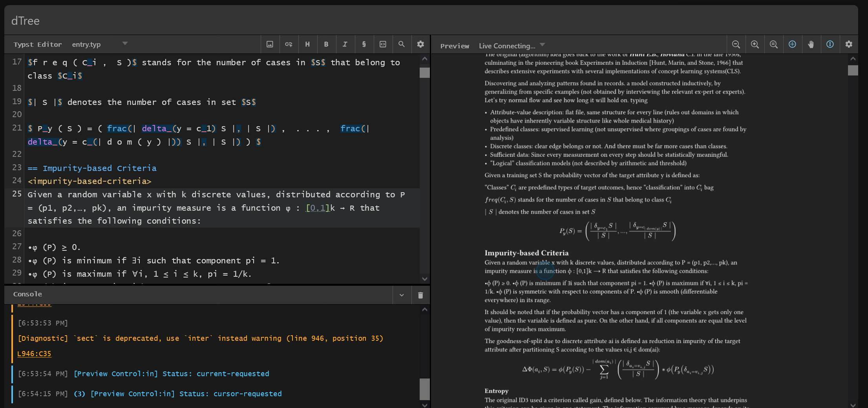Screen dimensions: 868x408
Task: Toggle auto-center follow in the preview toolbar
Action: coord(792,44)
